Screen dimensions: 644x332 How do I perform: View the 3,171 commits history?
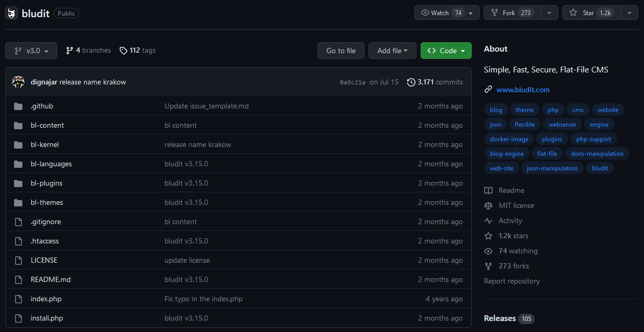click(x=435, y=82)
